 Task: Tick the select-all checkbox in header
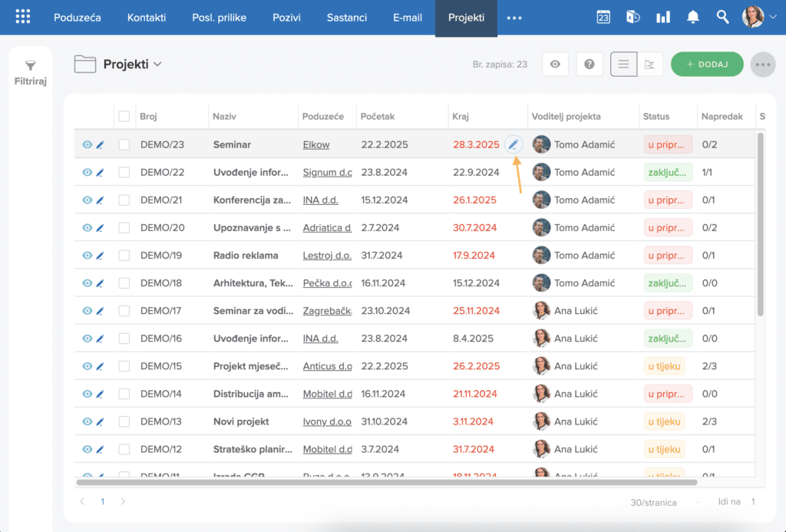[x=124, y=117]
